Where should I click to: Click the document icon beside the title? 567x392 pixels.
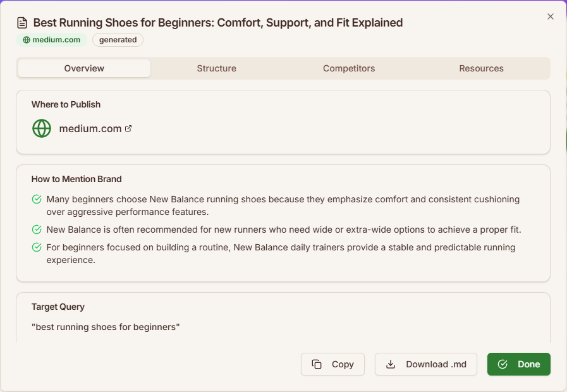pos(22,23)
